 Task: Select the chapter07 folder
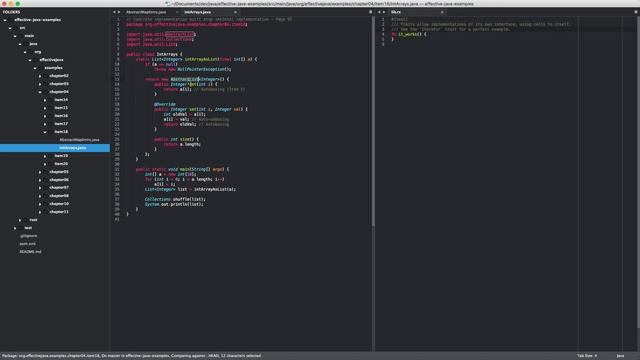[x=59, y=188]
